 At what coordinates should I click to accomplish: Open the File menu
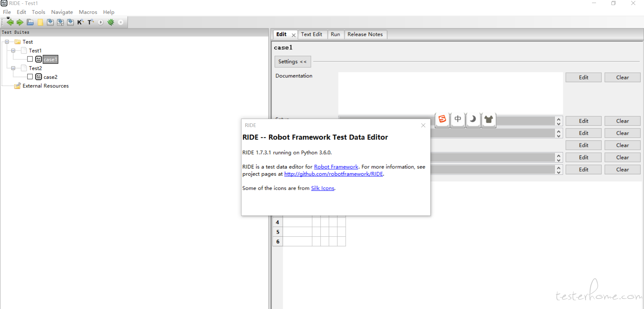point(7,12)
